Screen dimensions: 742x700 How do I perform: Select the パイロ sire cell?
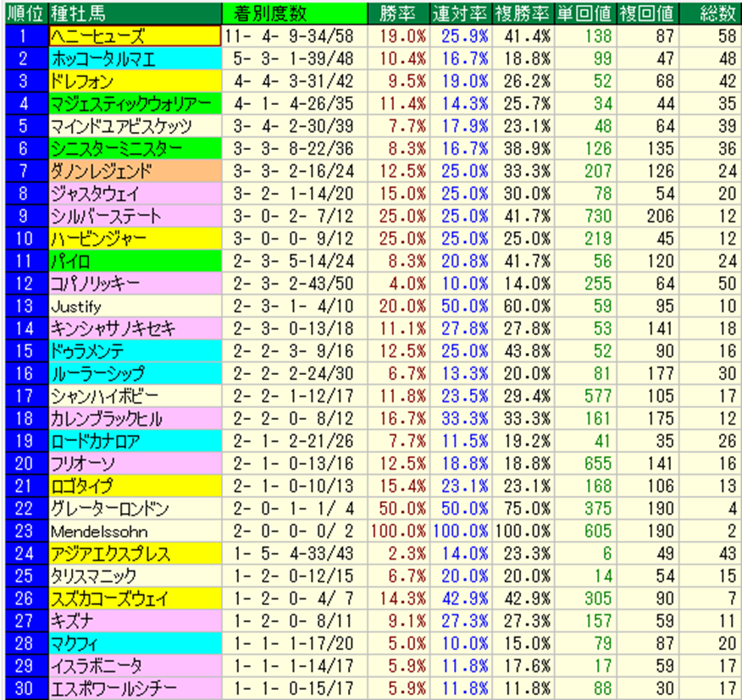tap(136, 261)
